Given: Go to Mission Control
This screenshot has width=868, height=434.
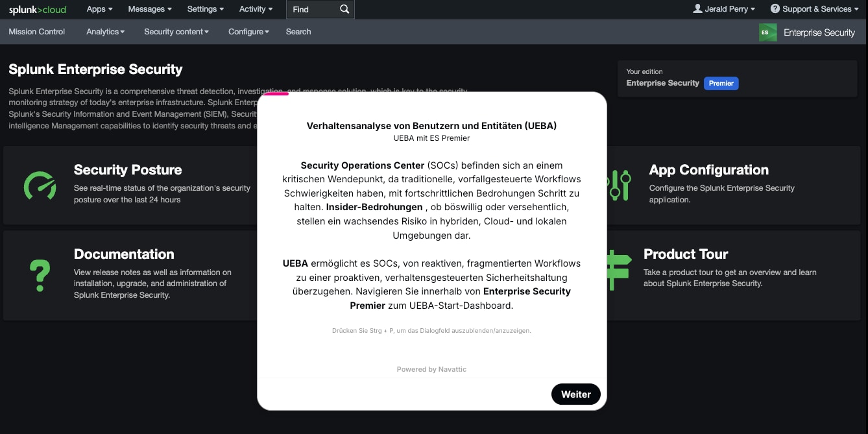Looking at the screenshot, I should pyautogui.click(x=37, y=32).
